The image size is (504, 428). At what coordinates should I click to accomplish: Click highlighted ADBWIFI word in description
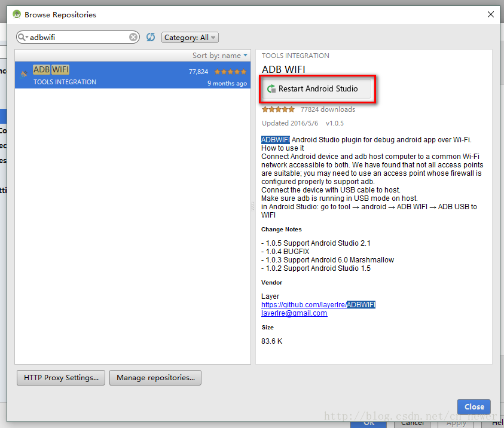coord(276,140)
